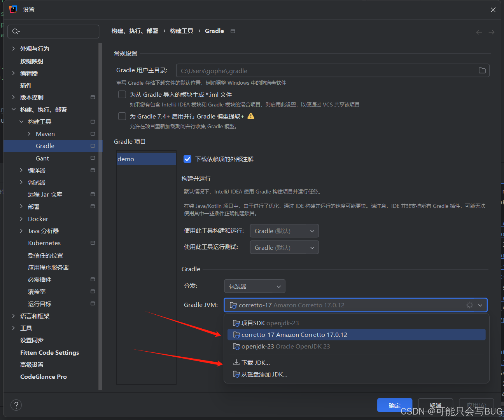The width and height of the screenshot is (504, 420).
Task: Focus the settings search field
Action: coord(53,31)
